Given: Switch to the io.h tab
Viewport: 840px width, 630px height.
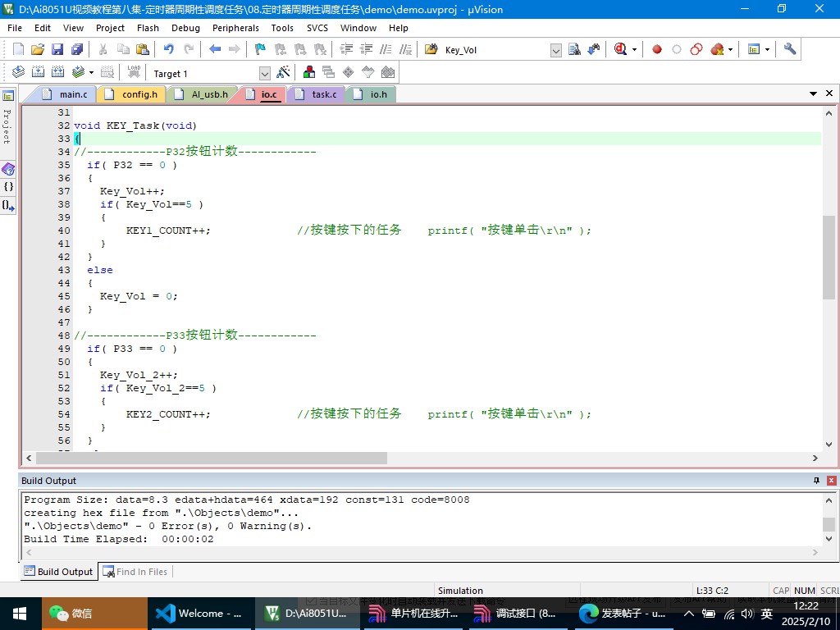Looking at the screenshot, I should [372, 94].
